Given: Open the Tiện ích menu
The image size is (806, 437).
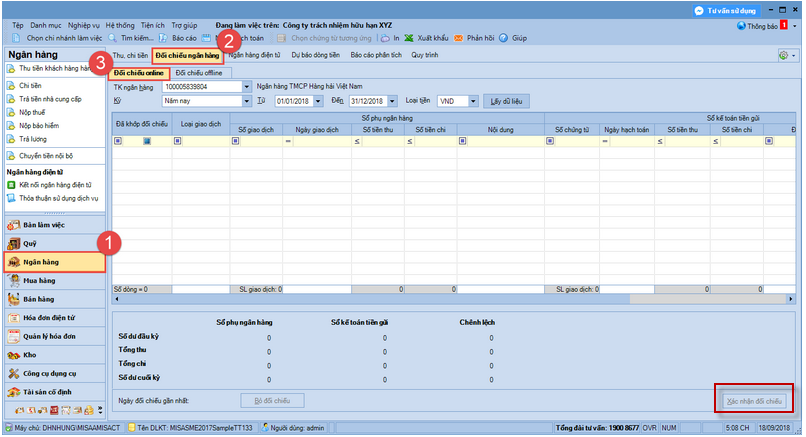Looking at the screenshot, I should [x=153, y=25].
